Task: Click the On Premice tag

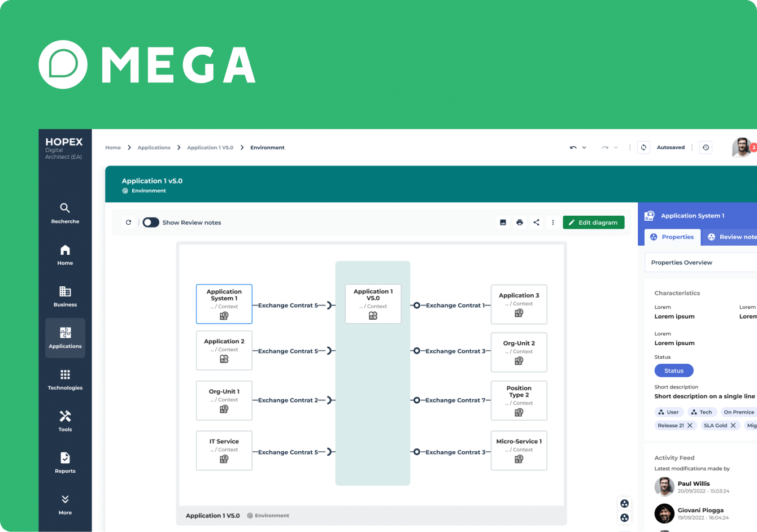Action: 738,412
